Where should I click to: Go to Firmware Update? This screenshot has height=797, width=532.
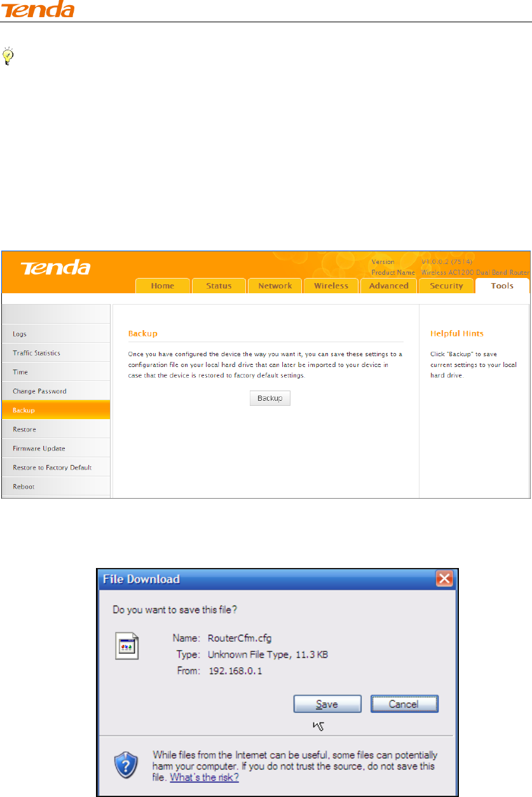[x=55, y=448]
